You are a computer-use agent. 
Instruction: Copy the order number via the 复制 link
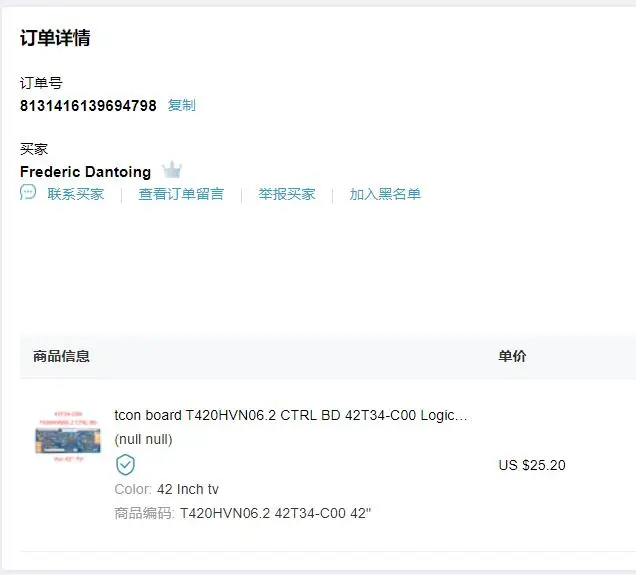coord(182,105)
